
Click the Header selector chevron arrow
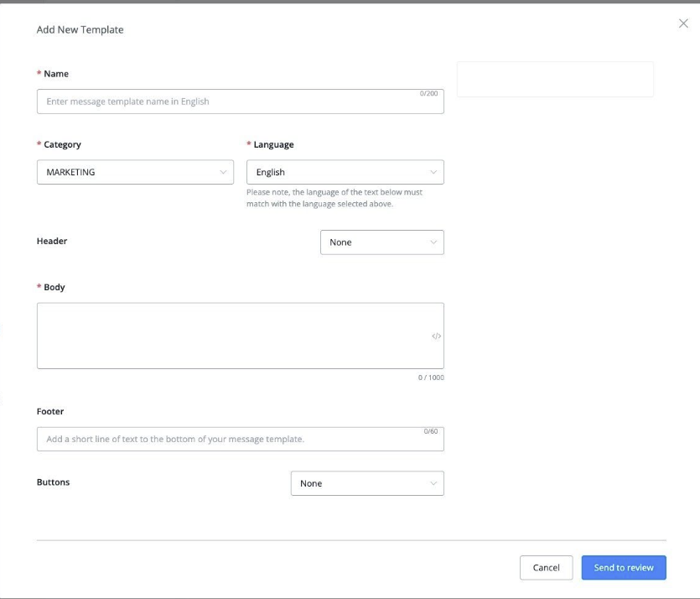pyautogui.click(x=433, y=242)
